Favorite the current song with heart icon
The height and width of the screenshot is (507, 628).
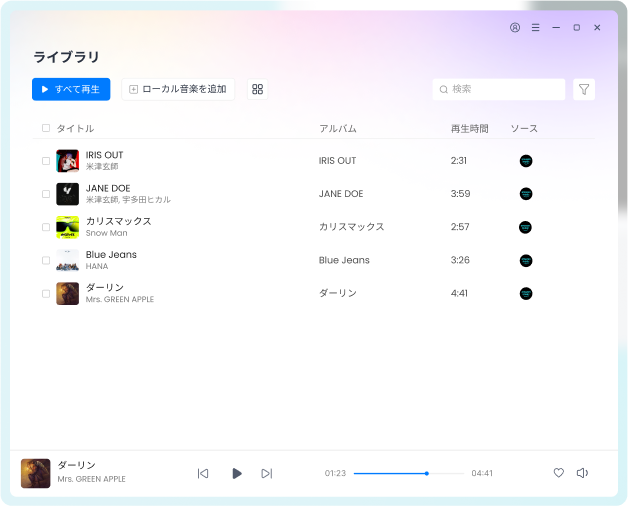click(559, 473)
